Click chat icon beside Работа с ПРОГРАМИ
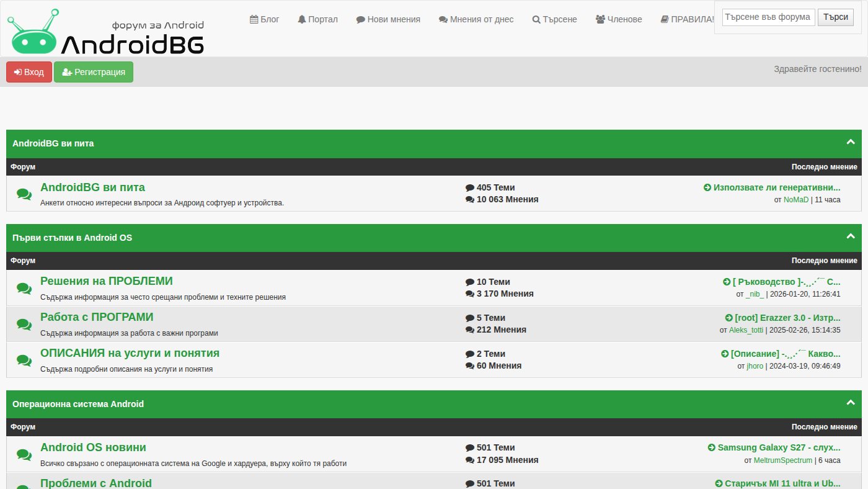 [24, 324]
